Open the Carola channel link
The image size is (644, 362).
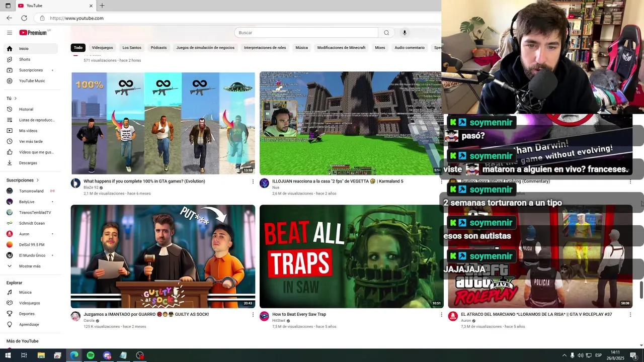click(x=89, y=320)
